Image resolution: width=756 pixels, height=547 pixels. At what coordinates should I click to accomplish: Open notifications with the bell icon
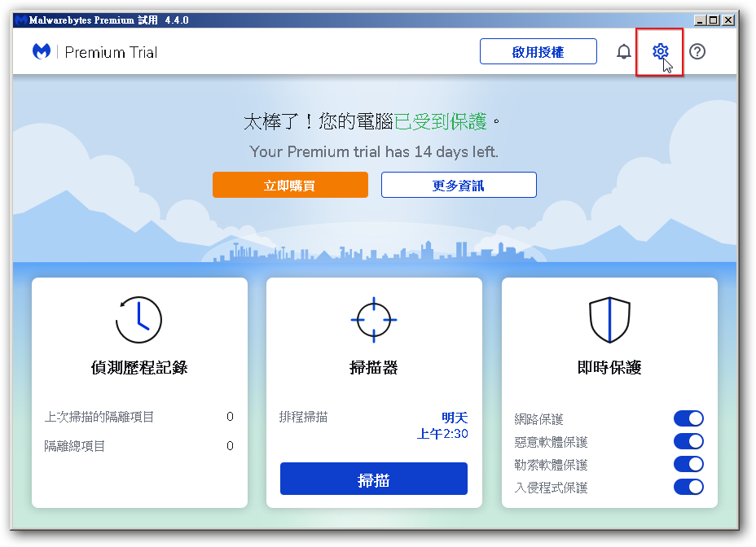click(623, 52)
